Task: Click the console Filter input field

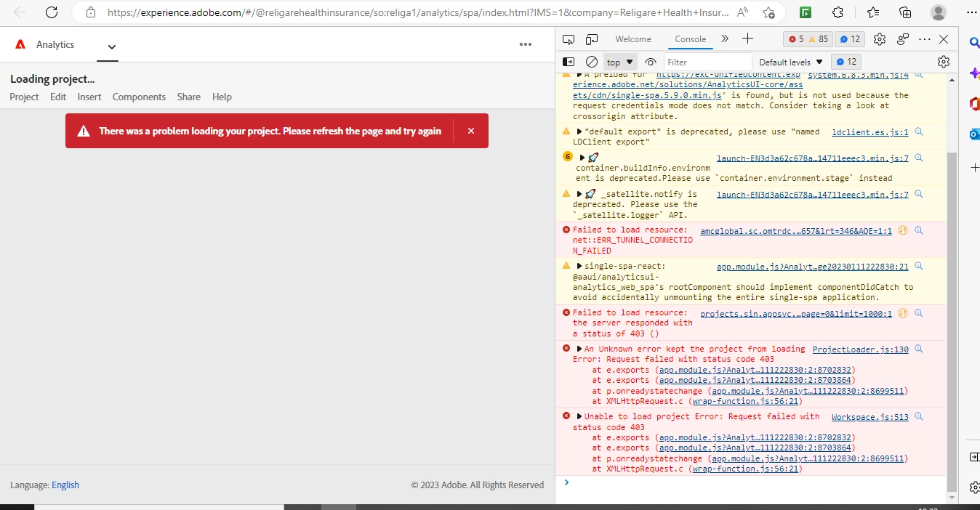Action: tap(707, 62)
